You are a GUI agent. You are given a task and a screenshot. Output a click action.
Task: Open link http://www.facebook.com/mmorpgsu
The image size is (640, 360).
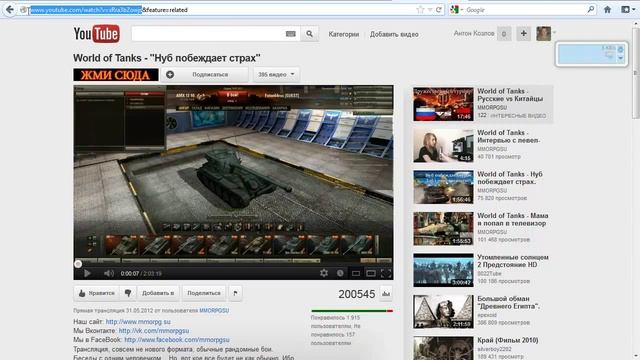(177, 340)
